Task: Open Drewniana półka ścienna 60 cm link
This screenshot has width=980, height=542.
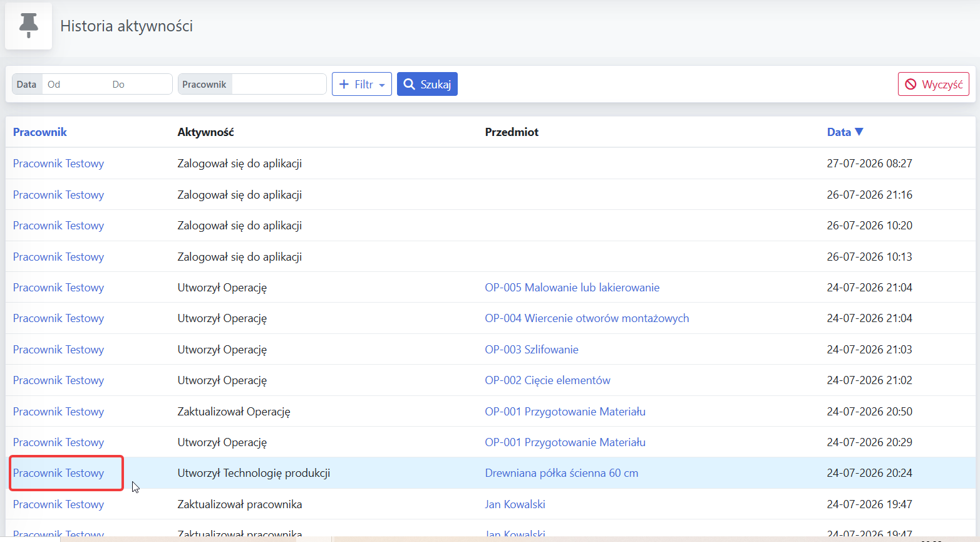Action: point(562,473)
